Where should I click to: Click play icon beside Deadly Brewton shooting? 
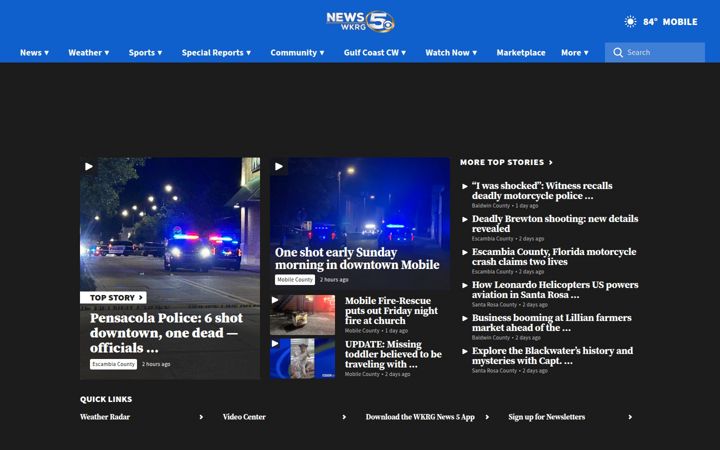click(465, 219)
